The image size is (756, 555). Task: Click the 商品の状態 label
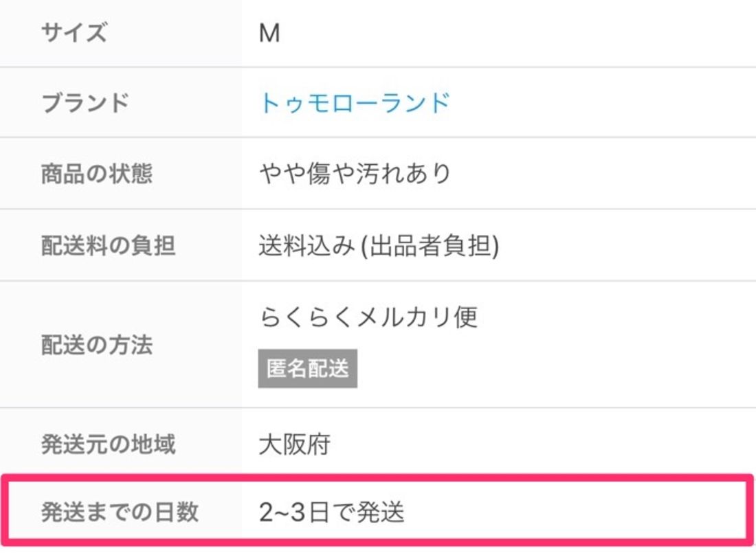(x=96, y=174)
